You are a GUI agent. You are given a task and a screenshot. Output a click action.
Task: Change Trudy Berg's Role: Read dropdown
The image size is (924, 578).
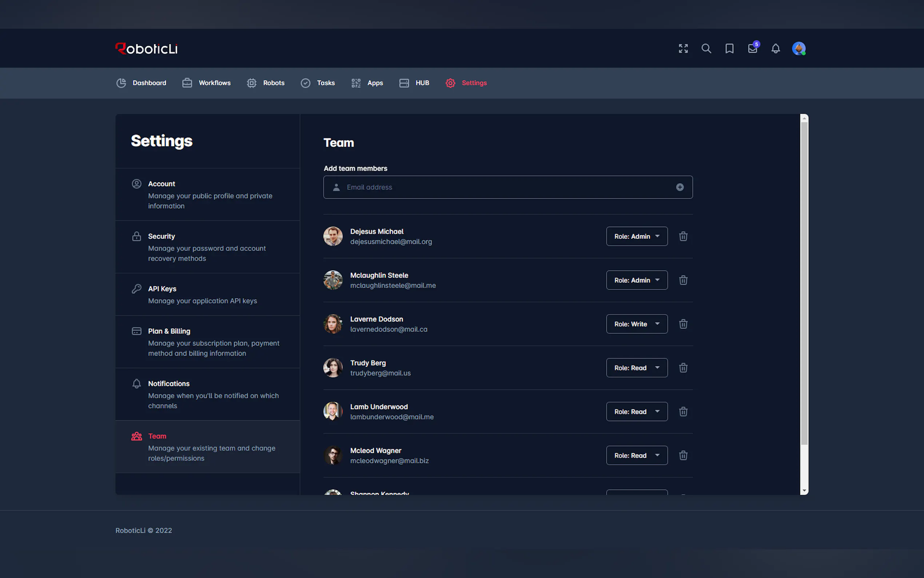point(636,368)
